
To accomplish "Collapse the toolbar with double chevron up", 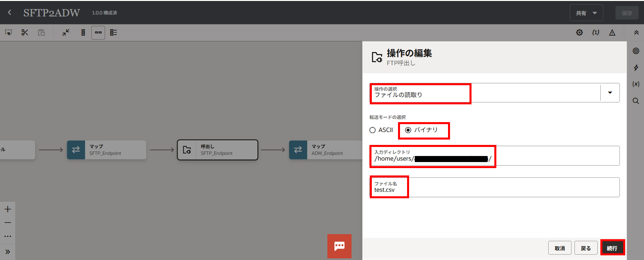I will pyautogui.click(x=636, y=33).
